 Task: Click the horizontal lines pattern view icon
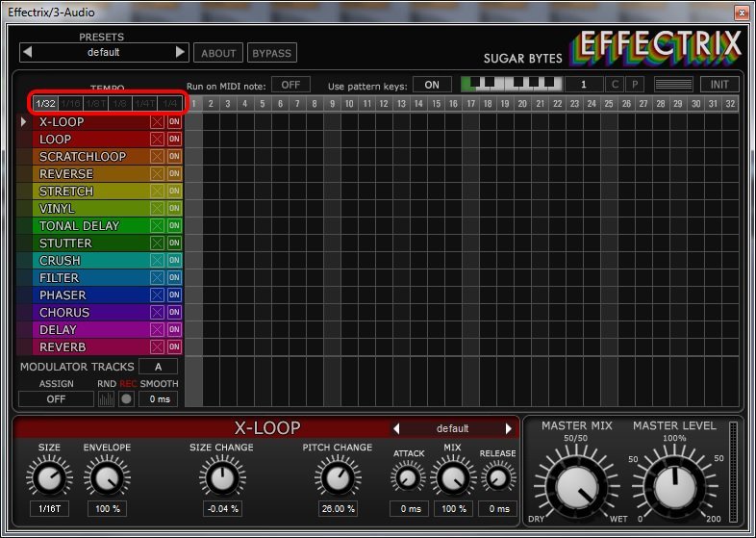(x=673, y=85)
